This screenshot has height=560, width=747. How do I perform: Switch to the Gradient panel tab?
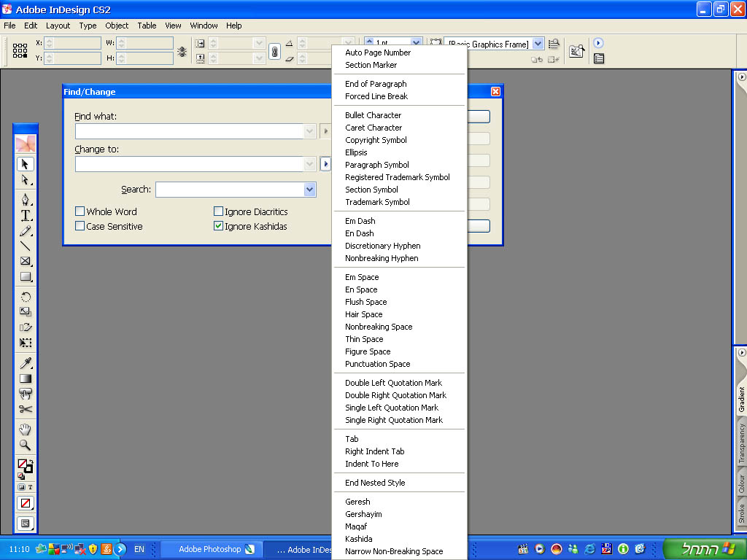coord(741,399)
